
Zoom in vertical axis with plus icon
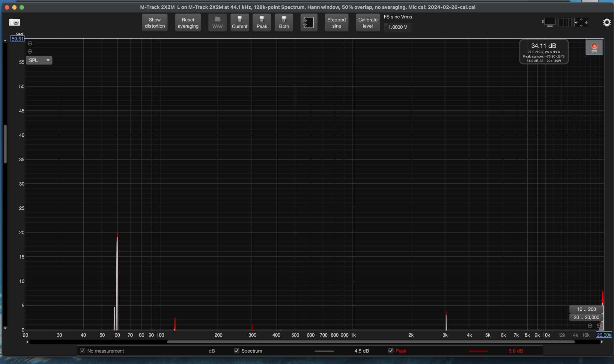(x=30, y=43)
